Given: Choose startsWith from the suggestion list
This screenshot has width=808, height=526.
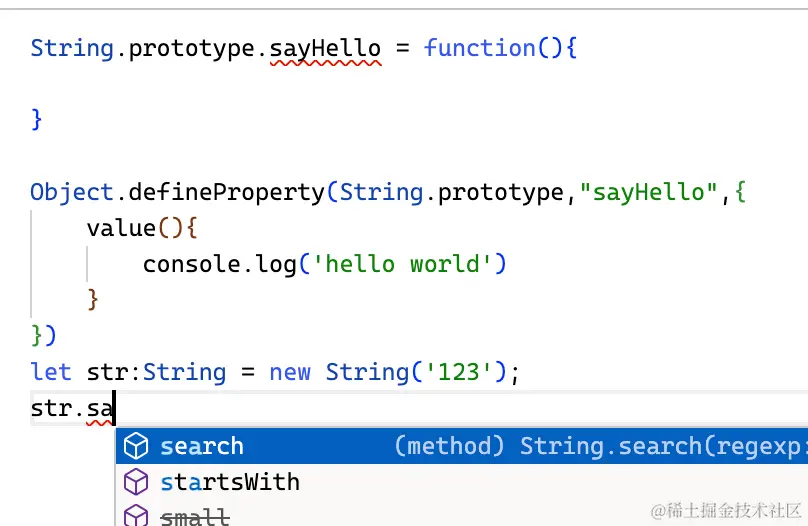Looking at the screenshot, I should 230,482.
